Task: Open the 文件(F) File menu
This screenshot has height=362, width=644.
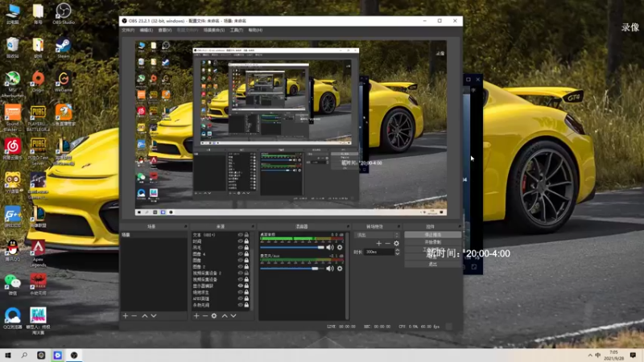Action: pyautogui.click(x=128, y=30)
